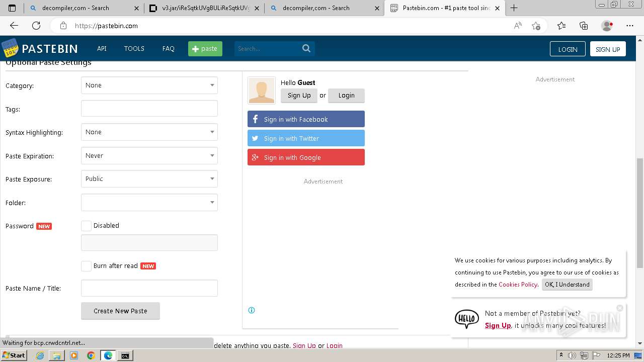
Task: Open the Read Aloud icon in address bar
Action: [518, 26]
